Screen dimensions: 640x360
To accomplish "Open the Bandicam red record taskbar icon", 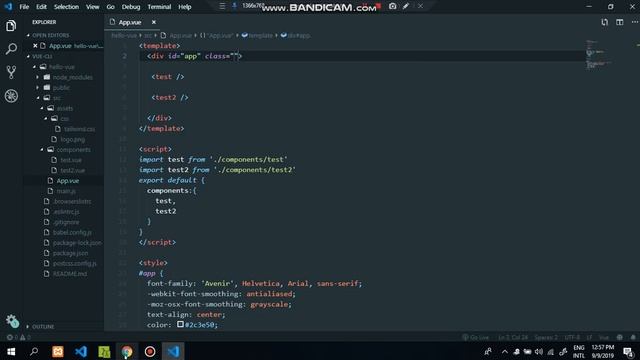I will (150, 351).
